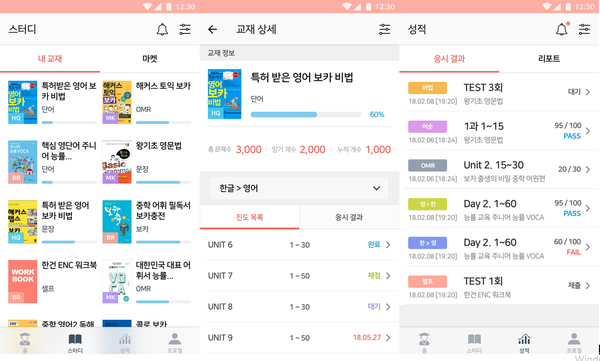Expand UNIT 8 row chevron
The image size is (600, 361).
[x=388, y=307]
